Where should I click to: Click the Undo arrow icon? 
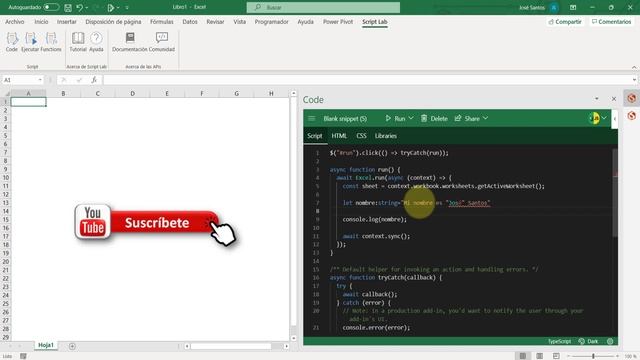(80, 7)
